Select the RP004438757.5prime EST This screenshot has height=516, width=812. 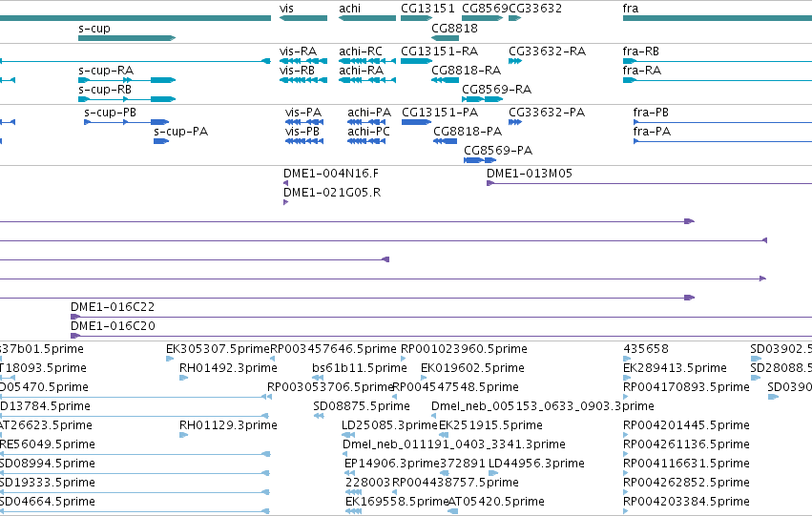coord(395,492)
